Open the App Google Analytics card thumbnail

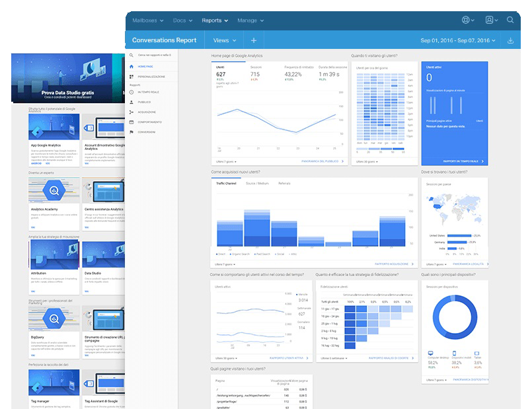(54, 127)
